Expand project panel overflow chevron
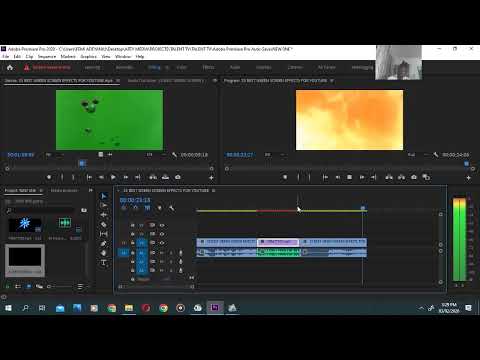 pyautogui.click(x=91, y=190)
